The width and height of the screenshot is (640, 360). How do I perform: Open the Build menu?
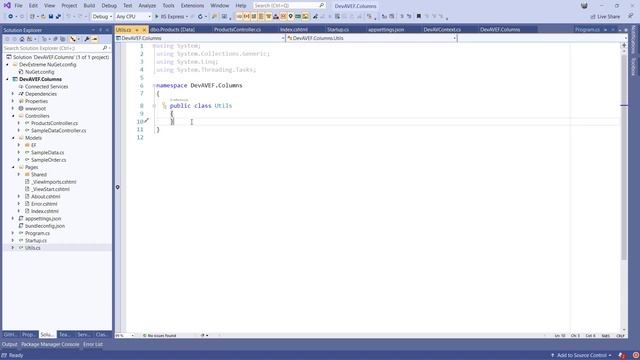(x=89, y=6)
